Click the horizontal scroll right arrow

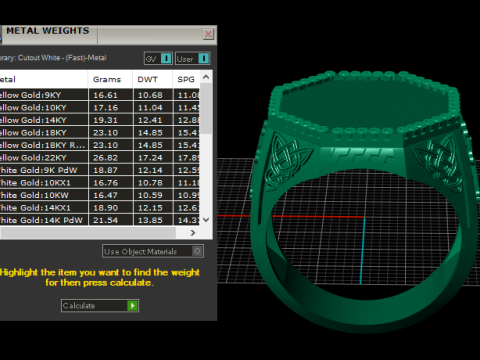click(193, 233)
